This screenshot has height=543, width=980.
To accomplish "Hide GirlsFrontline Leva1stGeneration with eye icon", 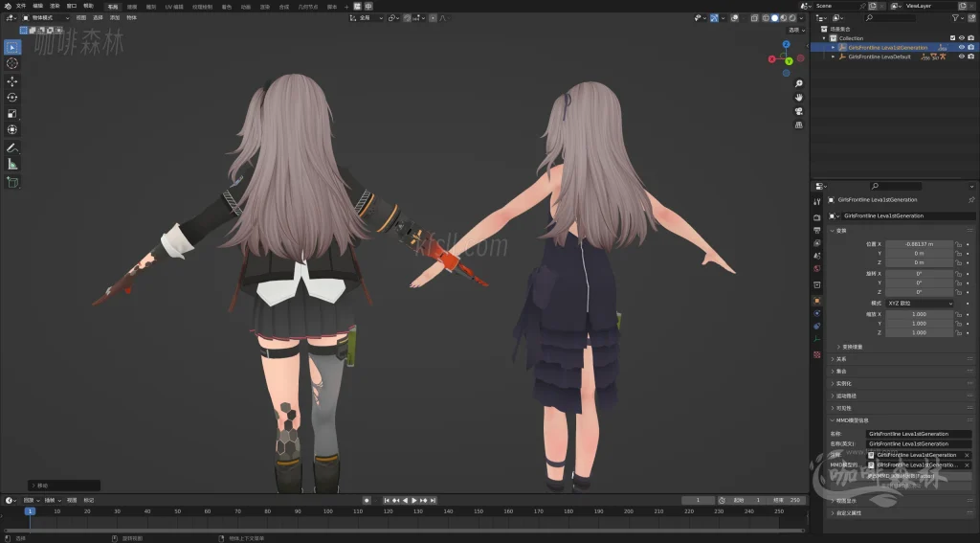I will (962, 48).
